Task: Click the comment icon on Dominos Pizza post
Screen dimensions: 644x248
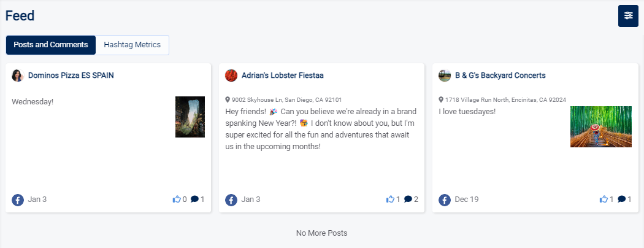Action: pos(194,200)
